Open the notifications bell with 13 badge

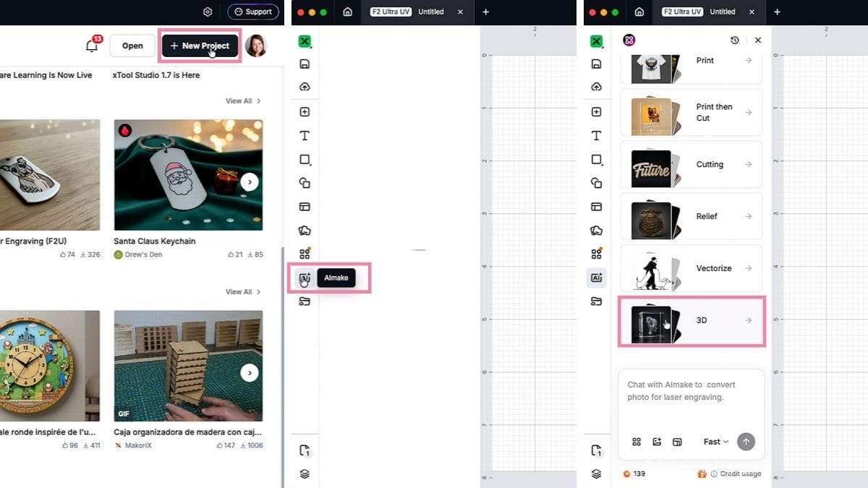coord(92,46)
